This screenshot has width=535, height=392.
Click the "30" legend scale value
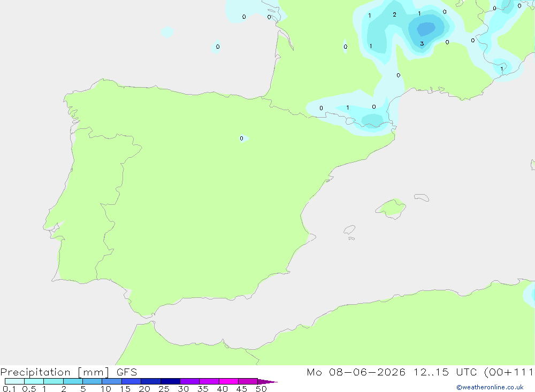click(x=184, y=389)
